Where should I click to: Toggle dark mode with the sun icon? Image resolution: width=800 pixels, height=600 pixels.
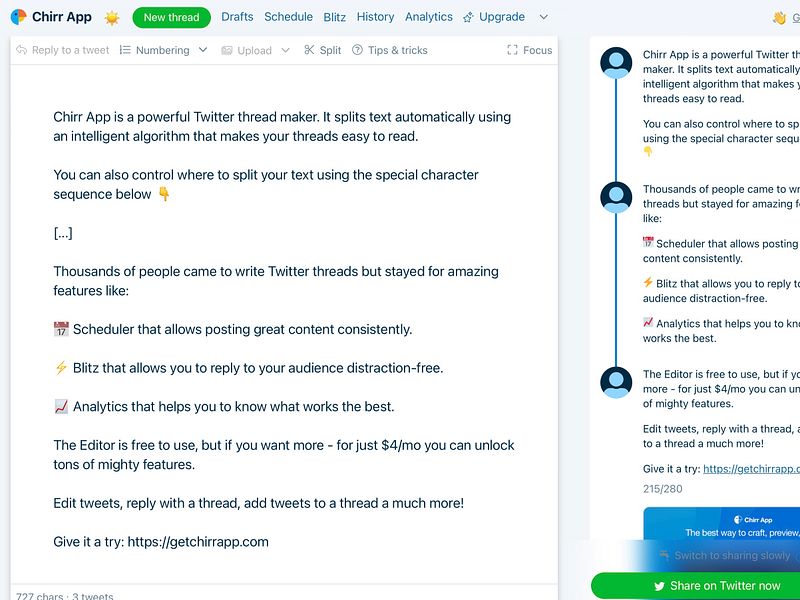coord(113,17)
